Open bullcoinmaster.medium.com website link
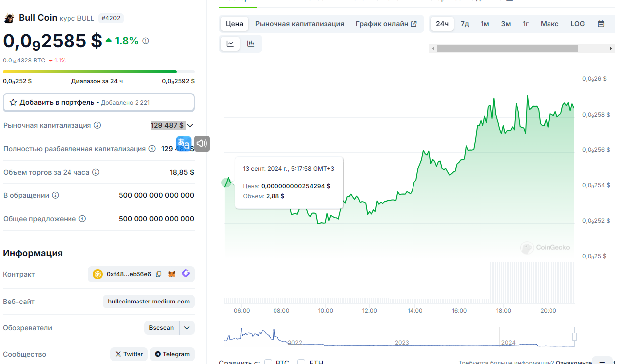Image resolution: width=619 pixels, height=364 pixels. click(x=148, y=301)
